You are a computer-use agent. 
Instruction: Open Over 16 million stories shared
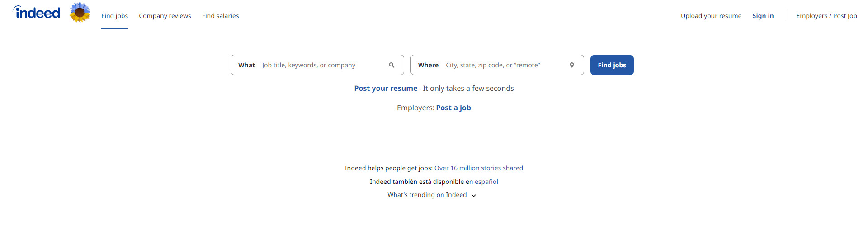click(x=478, y=168)
